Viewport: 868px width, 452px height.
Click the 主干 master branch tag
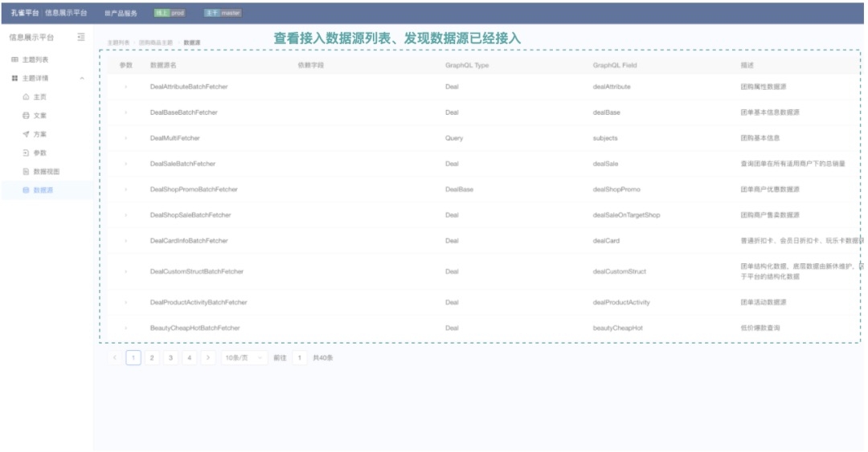click(222, 14)
